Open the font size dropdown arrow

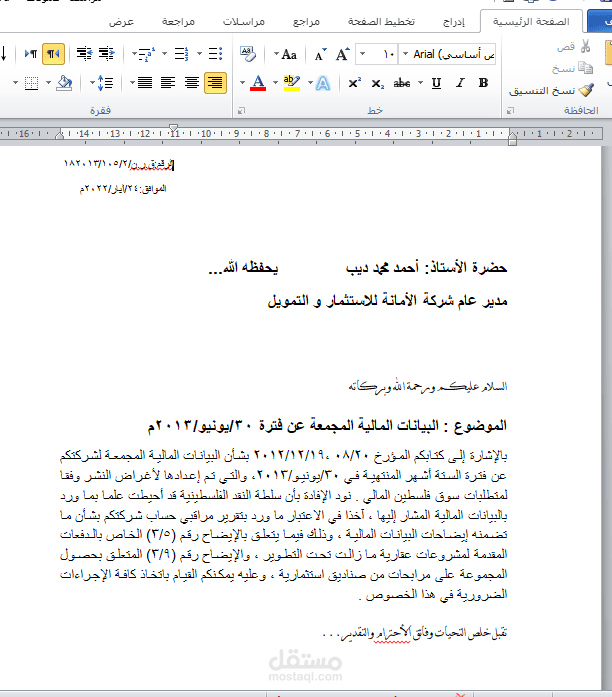click(x=363, y=54)
